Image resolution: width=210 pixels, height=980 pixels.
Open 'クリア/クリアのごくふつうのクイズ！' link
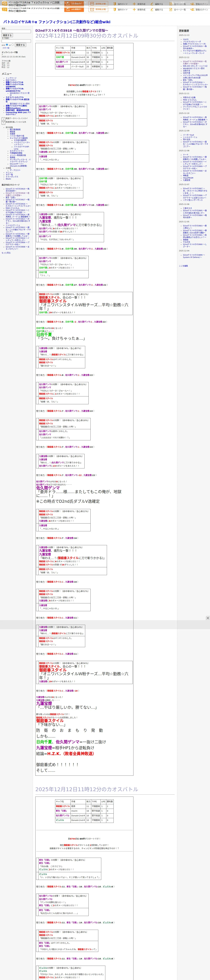point(195,108)
